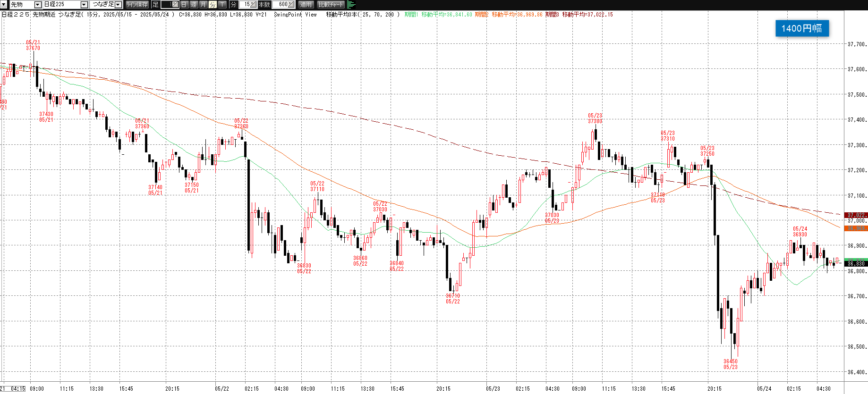Open the 比較チャート comparison chart
The width and height of the screenshot is (868, 394).
click(x=331, y=5)
